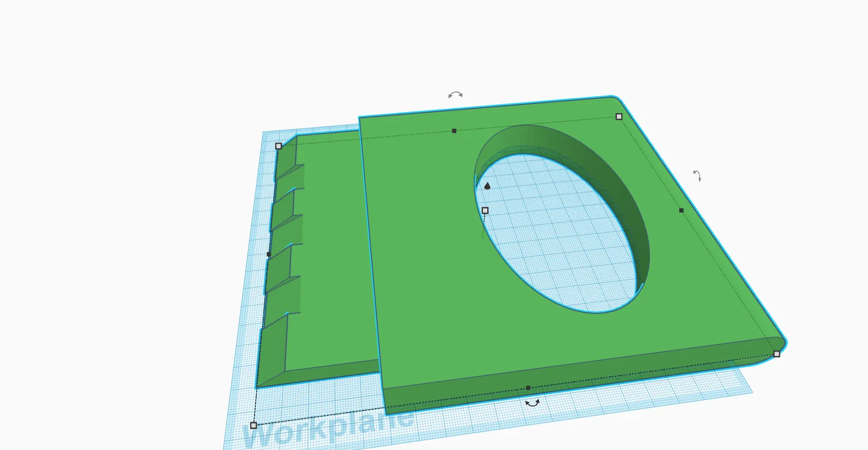Click the right edge midpoint black handle
Image resolution: width=868 pixels, height=450 pixels.
[x=681, y=210]
